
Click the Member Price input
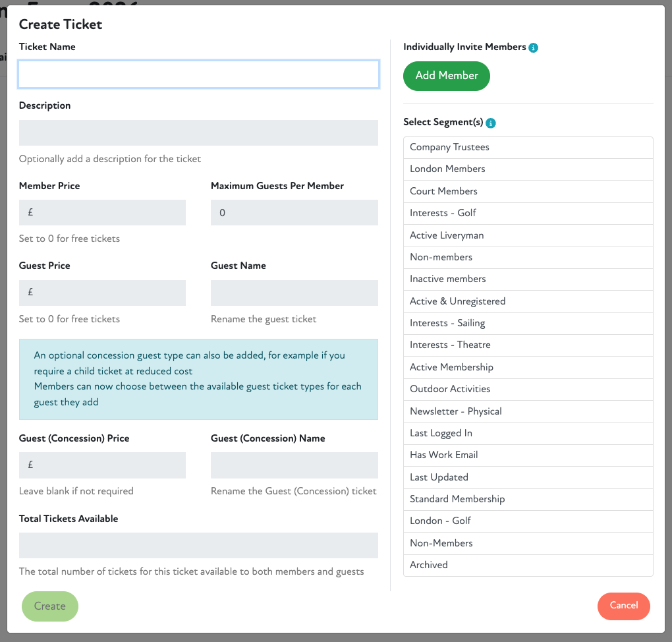(x=102, y=213)
